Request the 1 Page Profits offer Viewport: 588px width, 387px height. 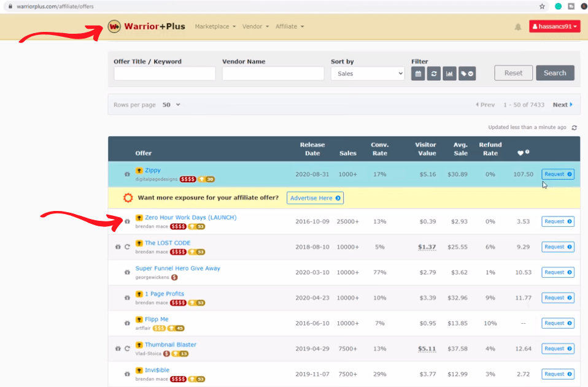(558, 298)
